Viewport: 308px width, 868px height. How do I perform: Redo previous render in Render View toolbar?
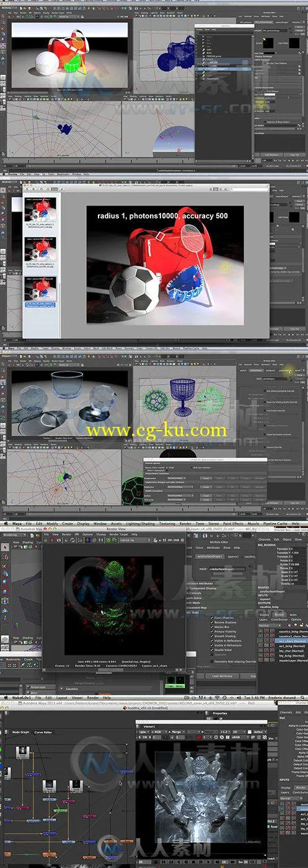[44, 540]
